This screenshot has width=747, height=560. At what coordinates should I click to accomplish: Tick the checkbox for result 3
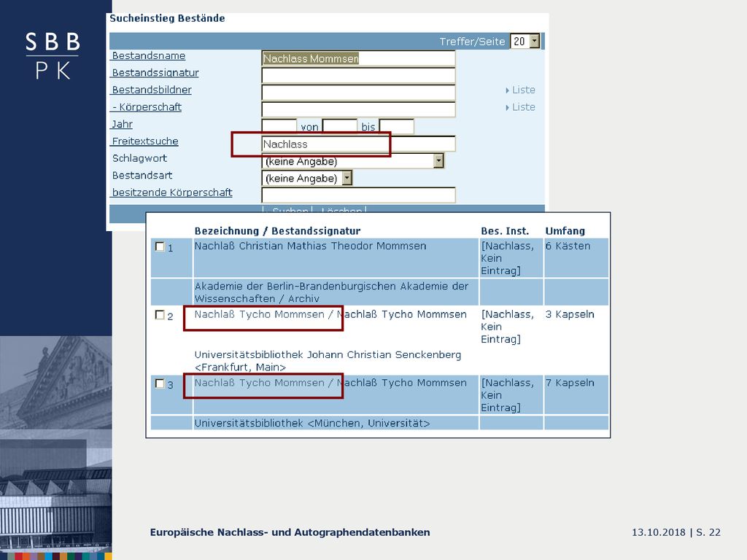click(160, 384)
